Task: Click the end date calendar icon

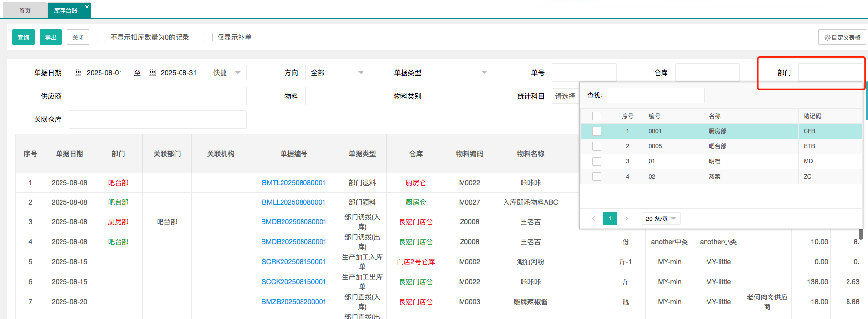Action: tap(152, 73)
